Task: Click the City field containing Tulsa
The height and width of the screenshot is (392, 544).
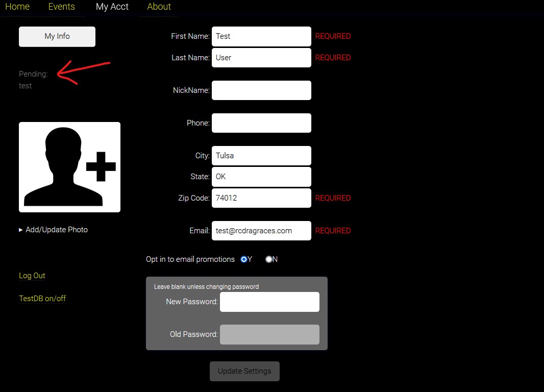Action: click(261, 156)
